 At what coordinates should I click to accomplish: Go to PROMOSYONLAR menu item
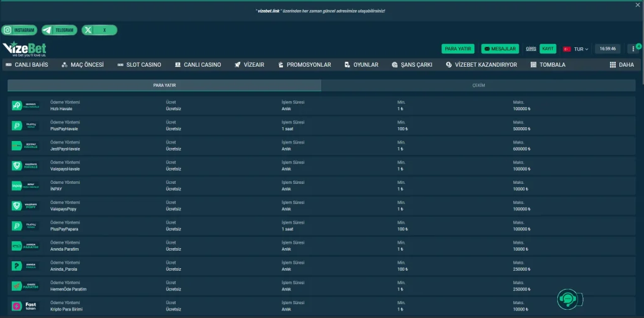(x=304, y=65)
